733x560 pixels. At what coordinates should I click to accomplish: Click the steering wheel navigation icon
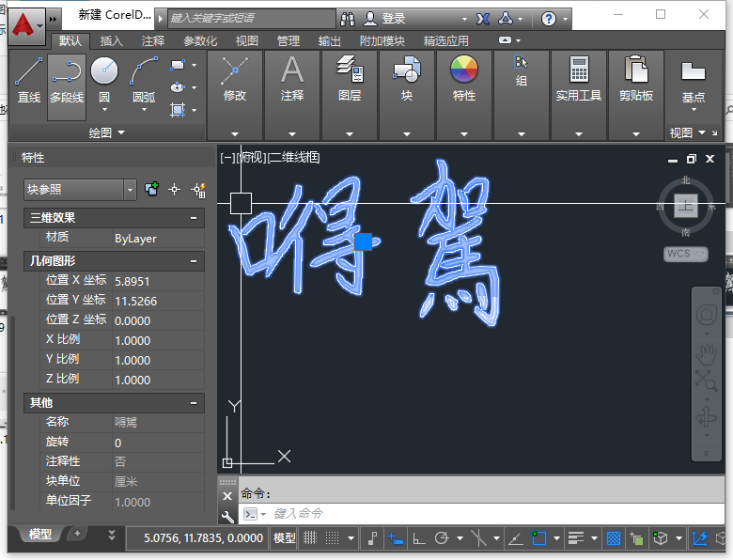click(707, 315)
